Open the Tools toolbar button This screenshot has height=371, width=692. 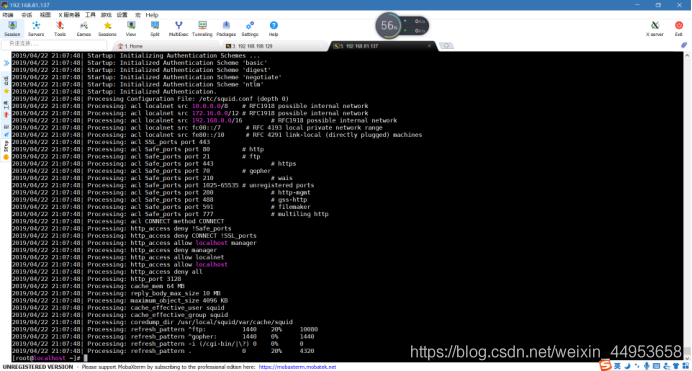point(60,29)
